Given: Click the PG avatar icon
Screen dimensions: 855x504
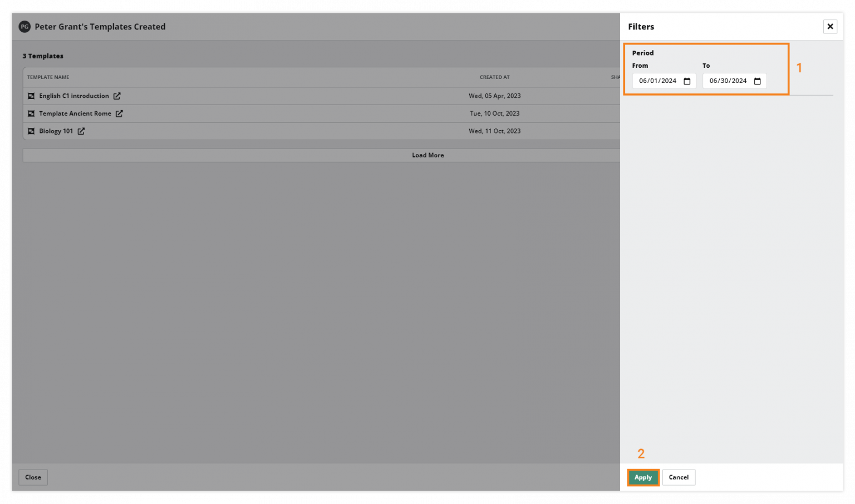Looking at the screenshot, I should coord(24,26).
